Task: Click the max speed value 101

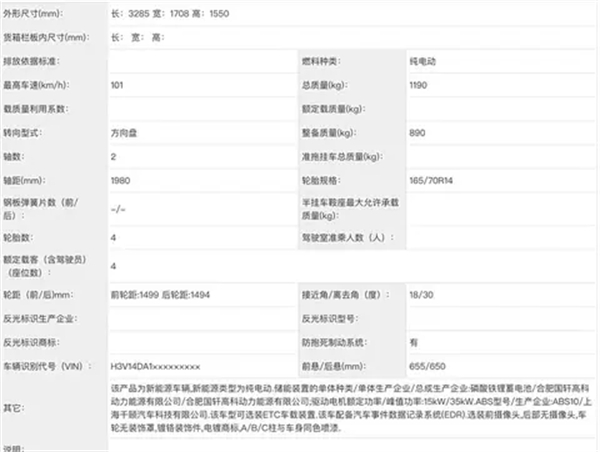Action: pos(119,85)
